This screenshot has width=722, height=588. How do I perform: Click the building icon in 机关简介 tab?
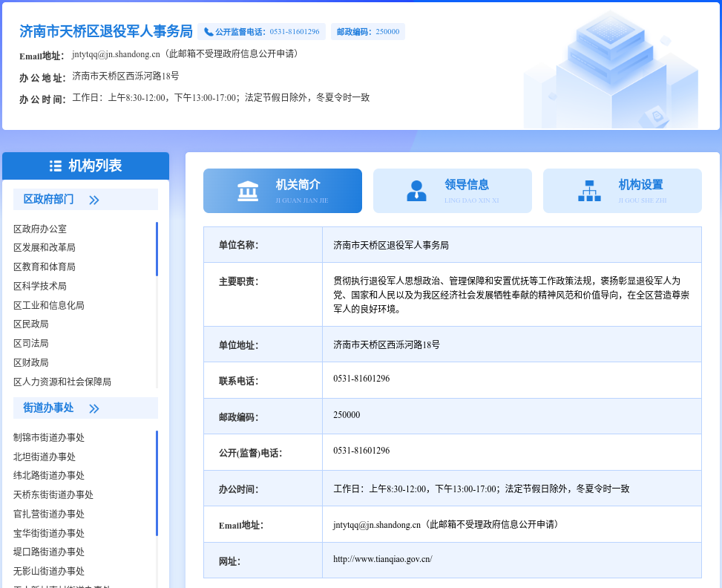[x=248, y=191]
